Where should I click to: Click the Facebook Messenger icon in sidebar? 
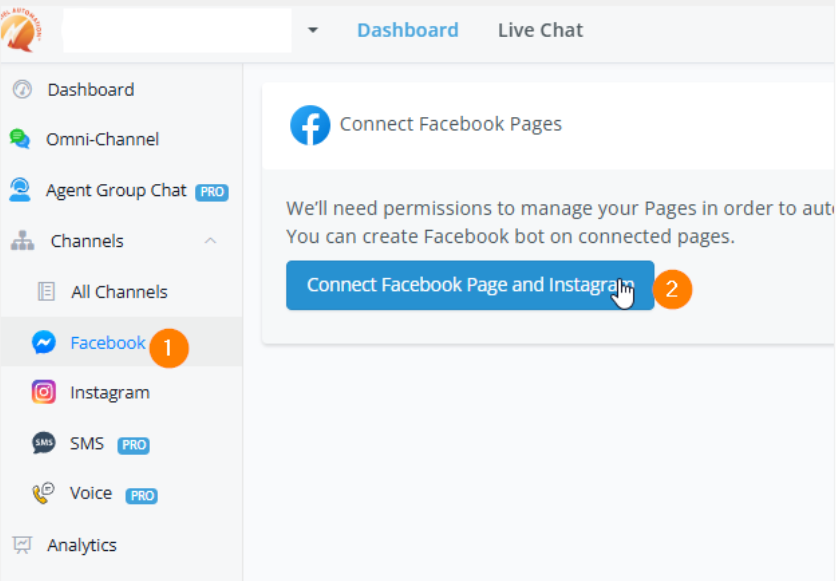(44, 343)
